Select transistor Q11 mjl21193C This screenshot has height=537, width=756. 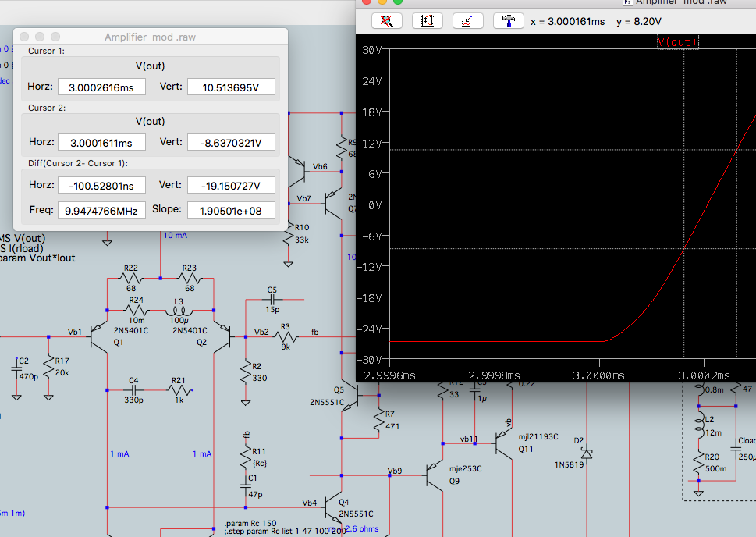503,443
